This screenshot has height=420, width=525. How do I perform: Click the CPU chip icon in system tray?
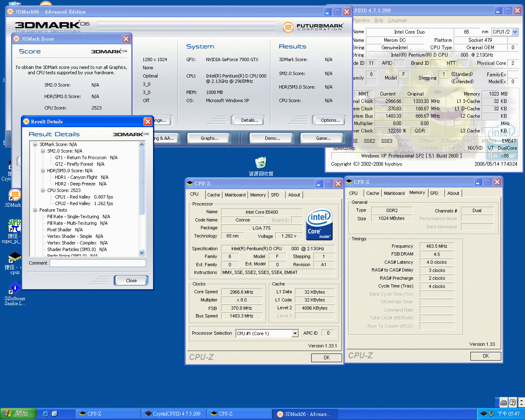484,414
